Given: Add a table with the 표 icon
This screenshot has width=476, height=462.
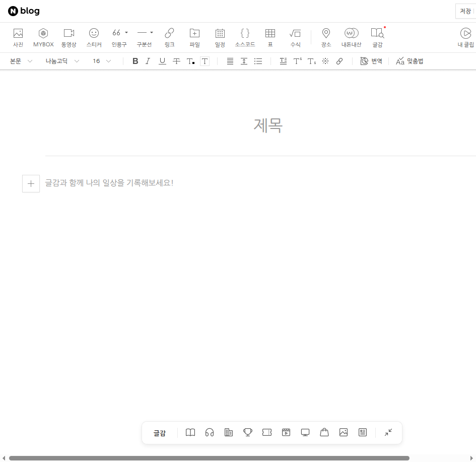Looking at the screenshot, I should tap(270, 37).
